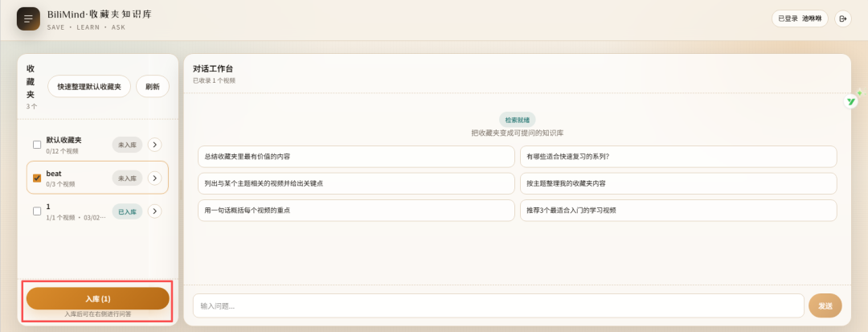
Task: Check the folder named 1 checkbox
Action: tap(37, 211)
